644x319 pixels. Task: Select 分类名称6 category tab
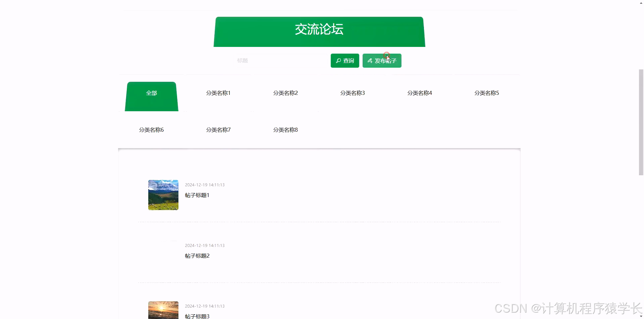click(x=151, y=130)
